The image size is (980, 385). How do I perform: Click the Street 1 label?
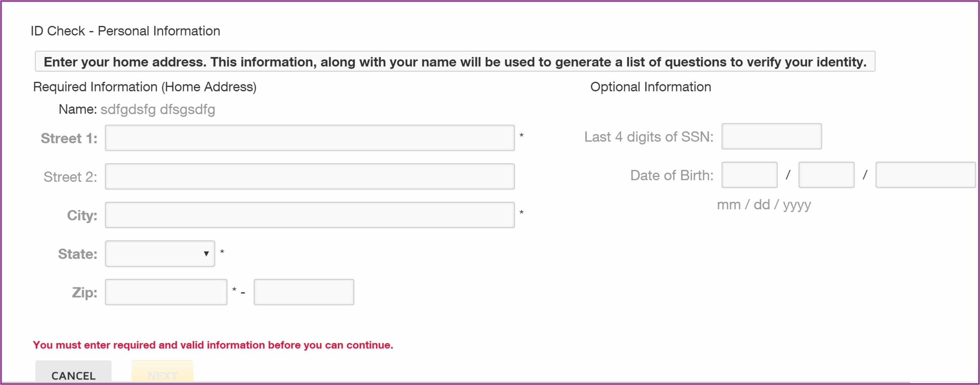coord(69,138)
